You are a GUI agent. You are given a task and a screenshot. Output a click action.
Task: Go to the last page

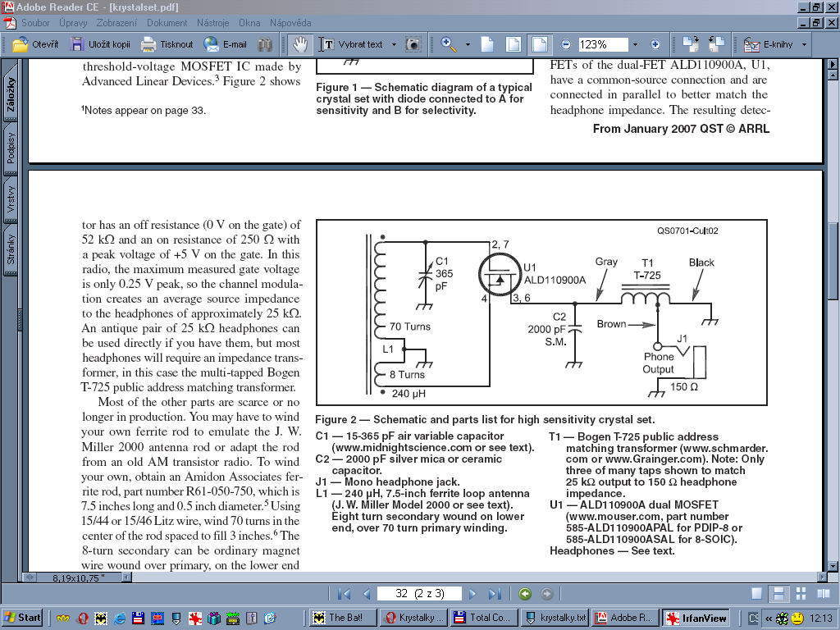pos(495,594)
